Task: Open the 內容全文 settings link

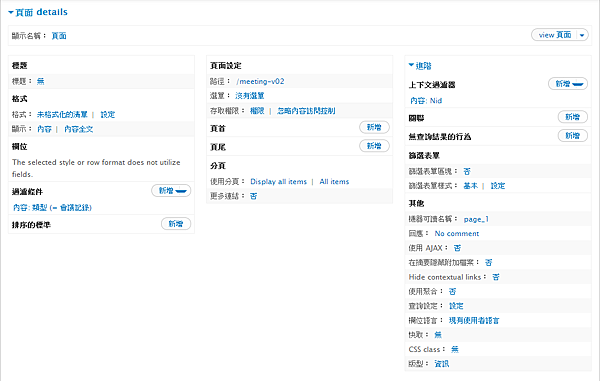Action: 78,129
